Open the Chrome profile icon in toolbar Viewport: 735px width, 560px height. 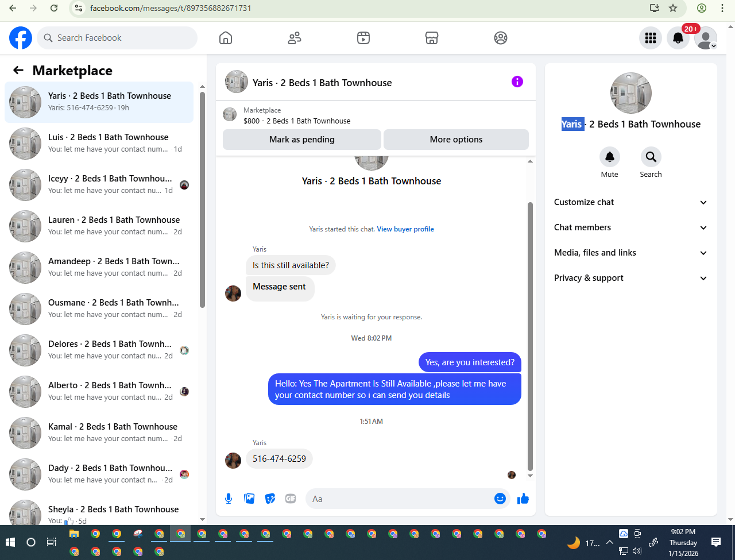click(702, 8)
